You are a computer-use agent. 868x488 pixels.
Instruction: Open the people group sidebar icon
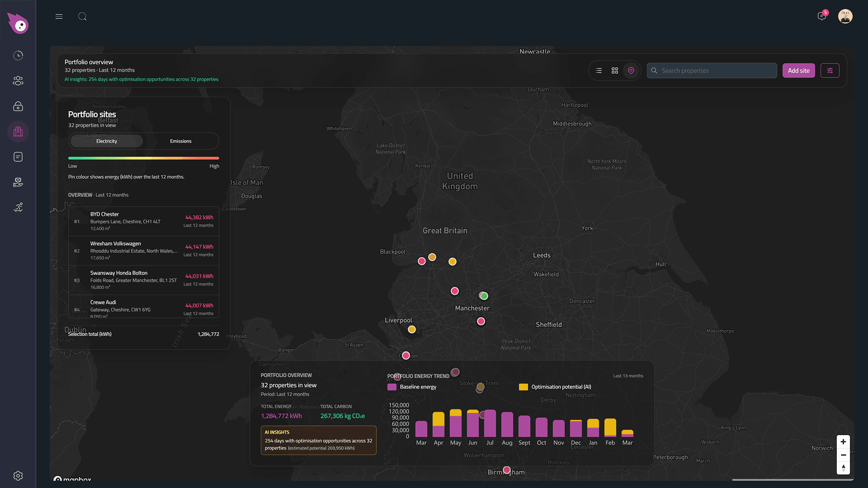[18, 81]
